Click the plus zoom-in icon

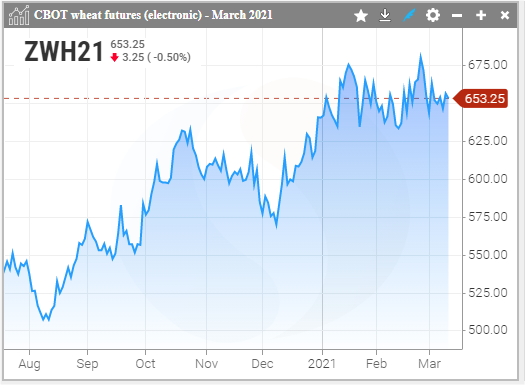click(x=481, y=15)
